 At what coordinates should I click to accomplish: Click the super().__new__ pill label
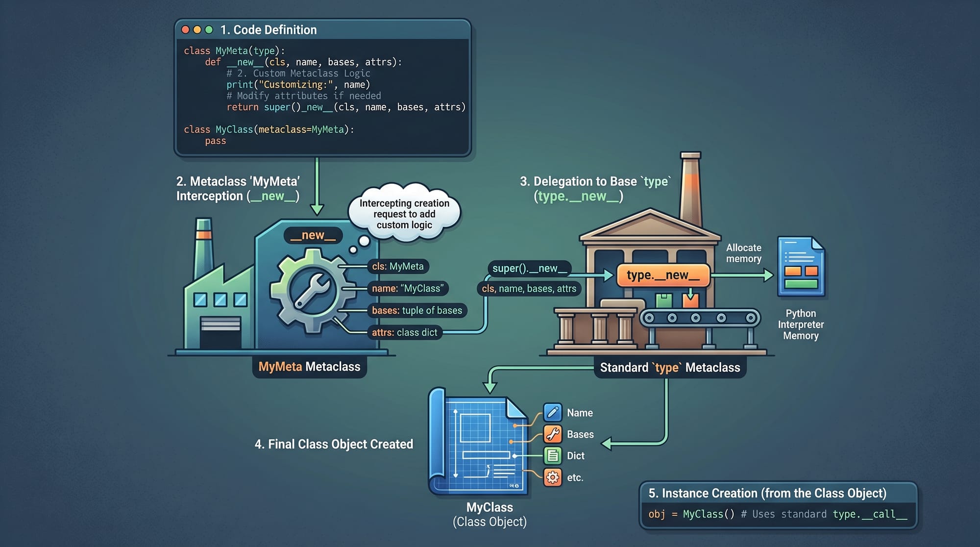(x=529, y=268)
